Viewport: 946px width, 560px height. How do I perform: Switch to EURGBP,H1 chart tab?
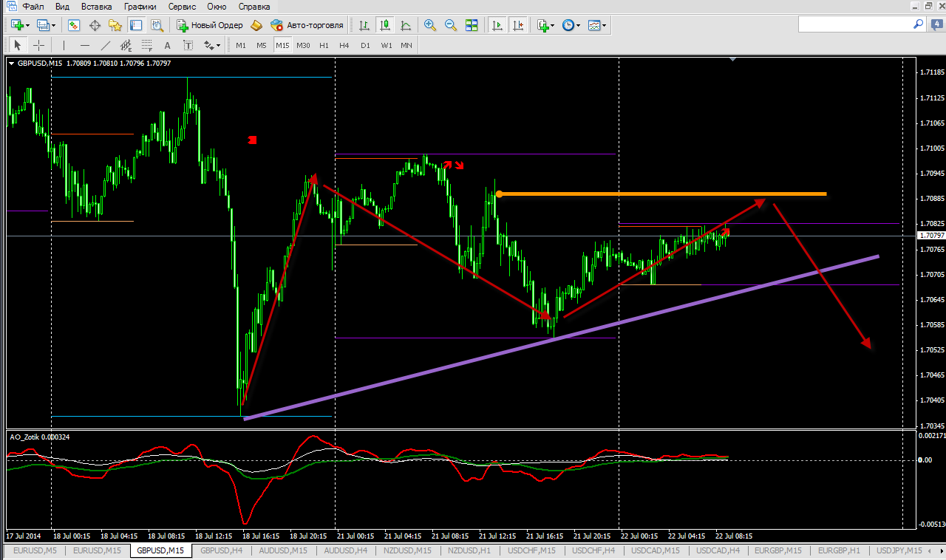click(x=838, y=551)
